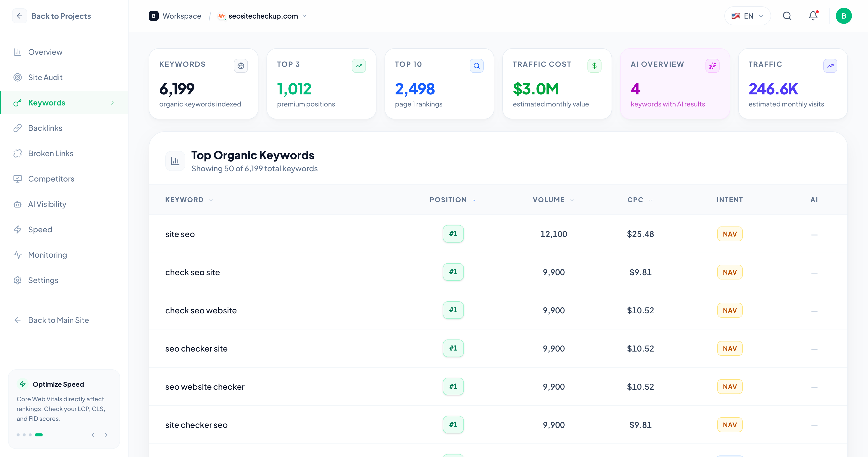Open the AI Visibility menu item
Viewport: 868px width, 457px height.
tap(64, 204)
